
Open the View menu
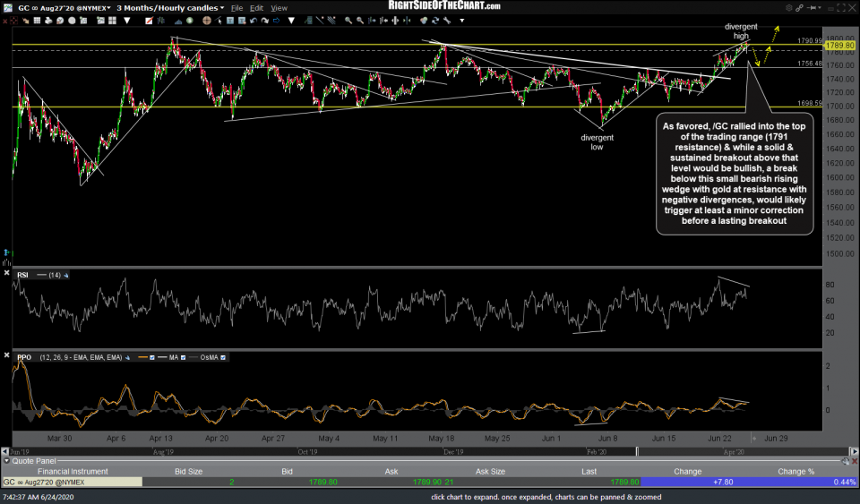pyautogui.click(x=280, y=7)
